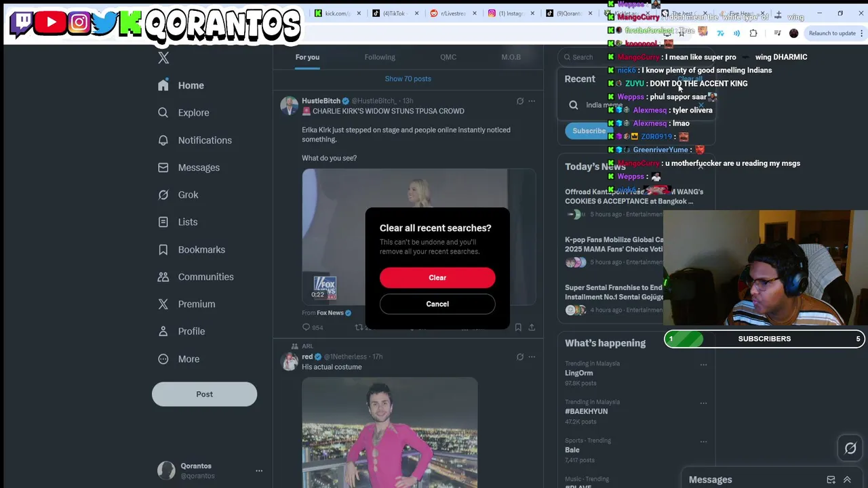Open Bale trend more options
The height and width of the screenshot is (488, 868).
[703, 441]
